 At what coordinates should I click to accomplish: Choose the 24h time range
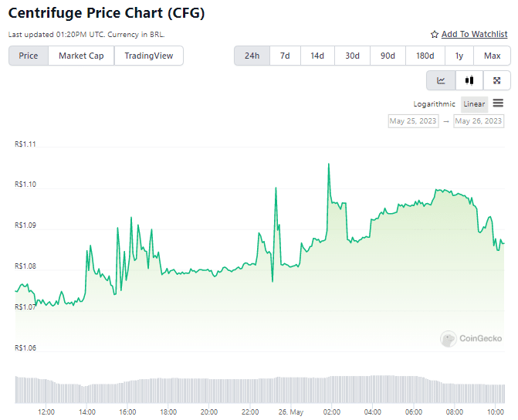pyautogui.click(x=252, y=56)
